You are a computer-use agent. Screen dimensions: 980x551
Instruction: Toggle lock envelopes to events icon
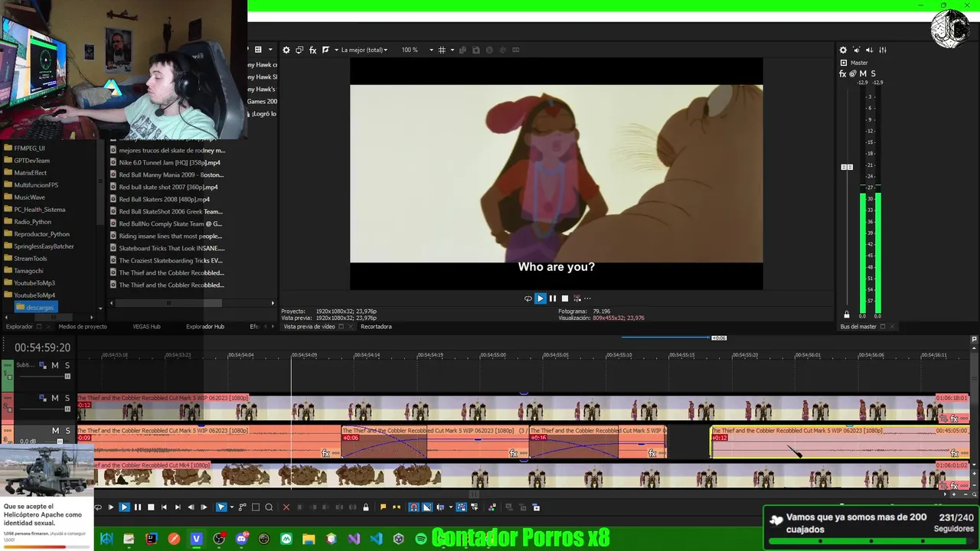[462, 507]
